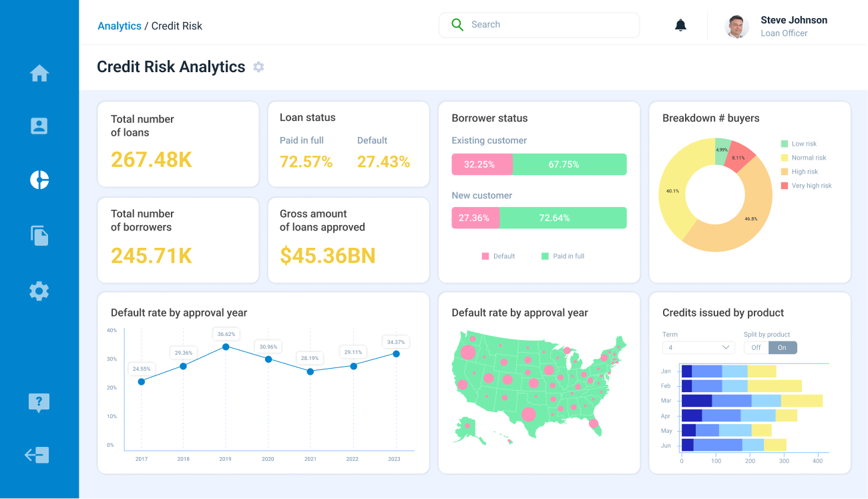This screenshot has width=868, height=499.
Task: Select the Credit Risk breadcrumb item
Action: [x=176, y=25]
